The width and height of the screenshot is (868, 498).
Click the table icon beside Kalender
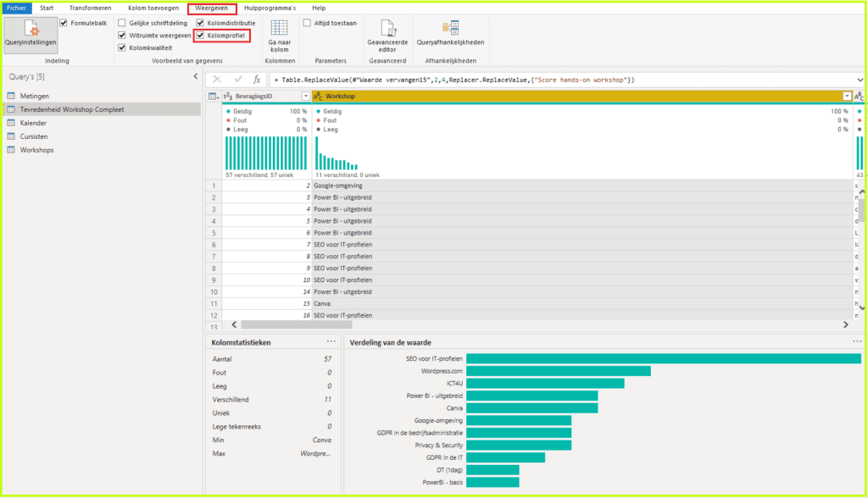tap(11, 123)
